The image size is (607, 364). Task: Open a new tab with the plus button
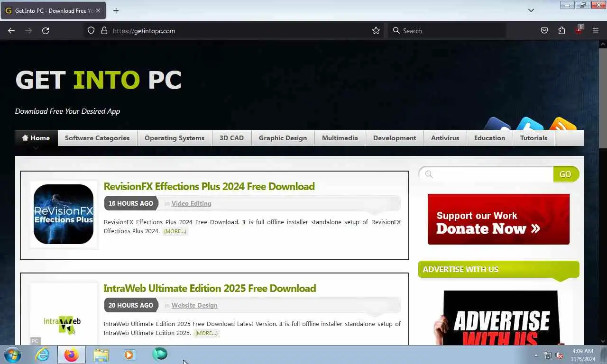(116, 10)
